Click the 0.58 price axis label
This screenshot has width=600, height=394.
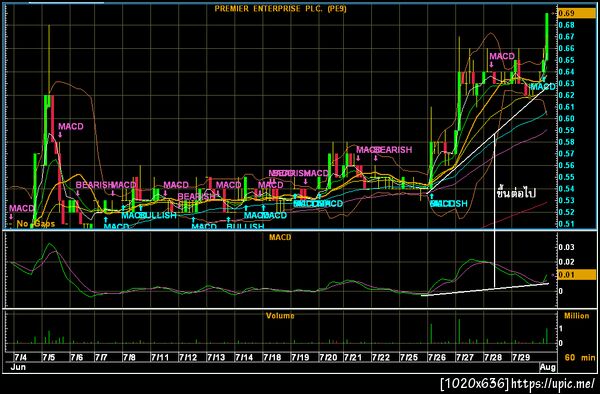[567, 142]
